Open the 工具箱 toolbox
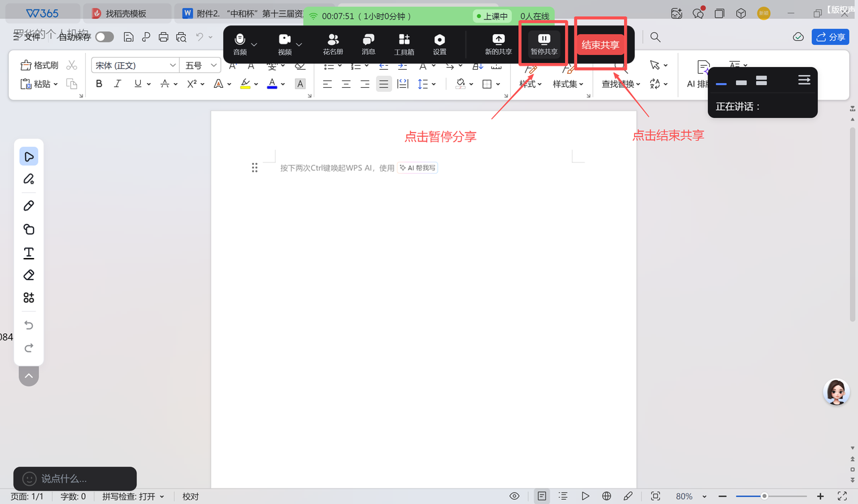 (404, 44)
